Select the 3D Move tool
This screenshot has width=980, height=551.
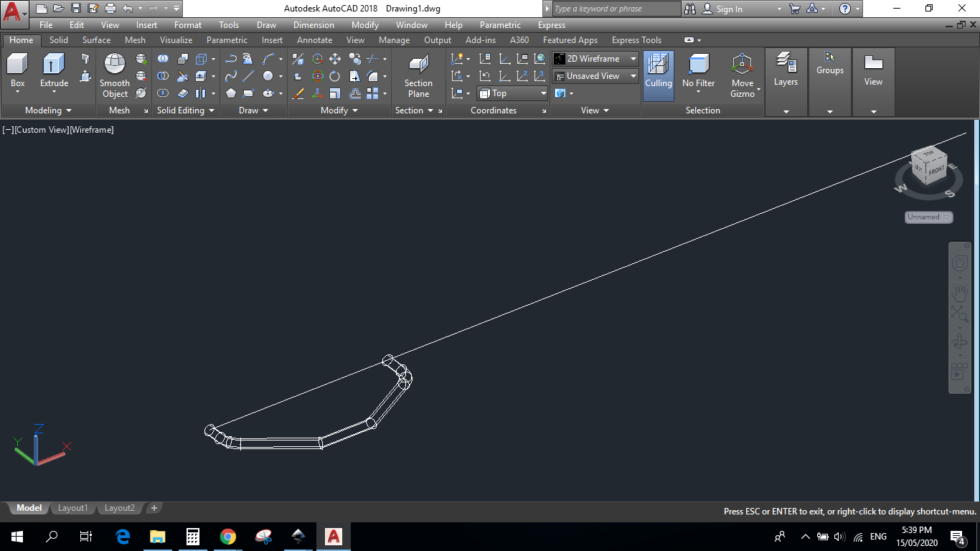pos(317,59)
